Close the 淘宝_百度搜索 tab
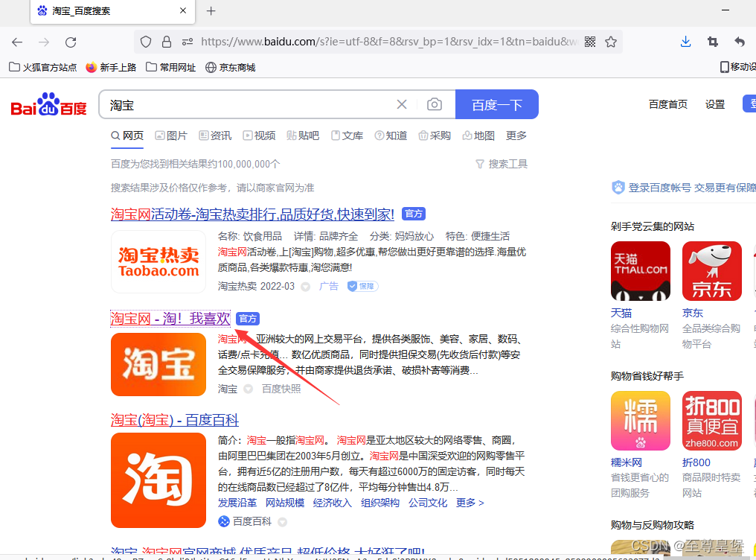The height and width of the screenshot is (560, 756). 183,10
